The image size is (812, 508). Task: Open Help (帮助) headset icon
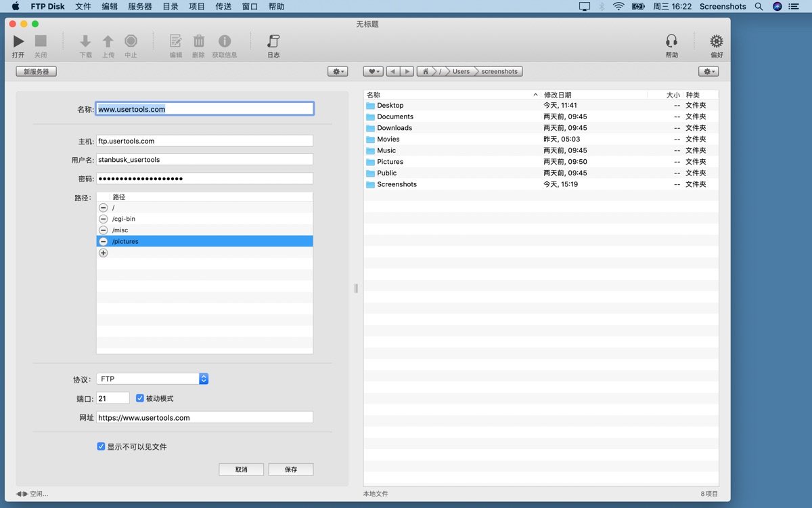coord(671,42)
